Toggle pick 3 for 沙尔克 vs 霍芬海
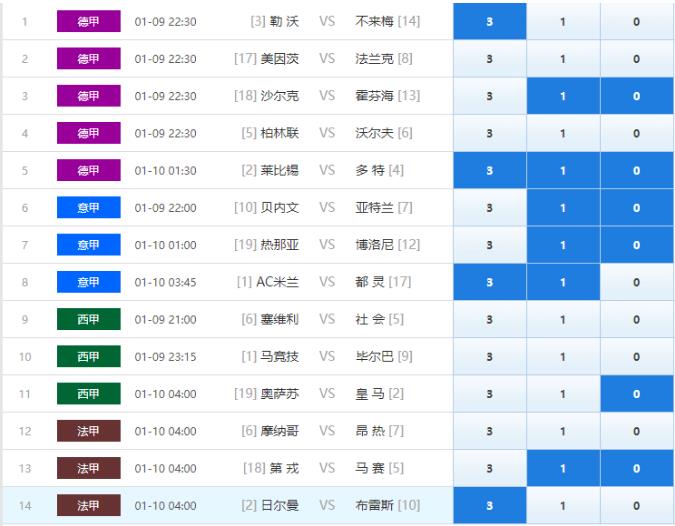The width and height of the screenshot is (675, 526). click(x=489, y=96)
